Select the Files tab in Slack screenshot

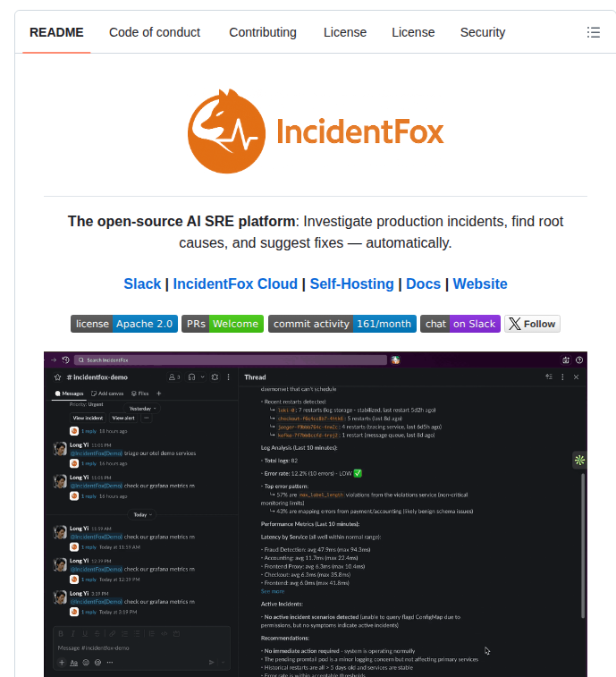coord(139,394)
